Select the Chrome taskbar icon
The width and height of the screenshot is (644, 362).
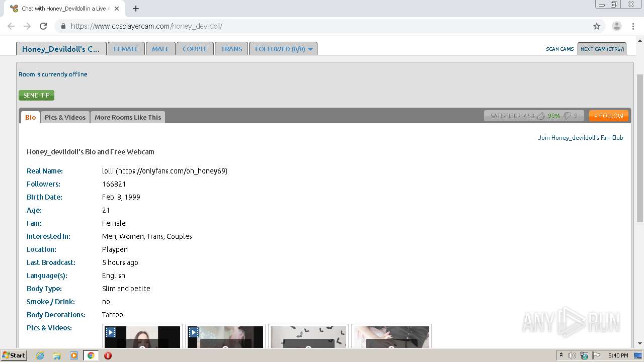click(91, 355)
